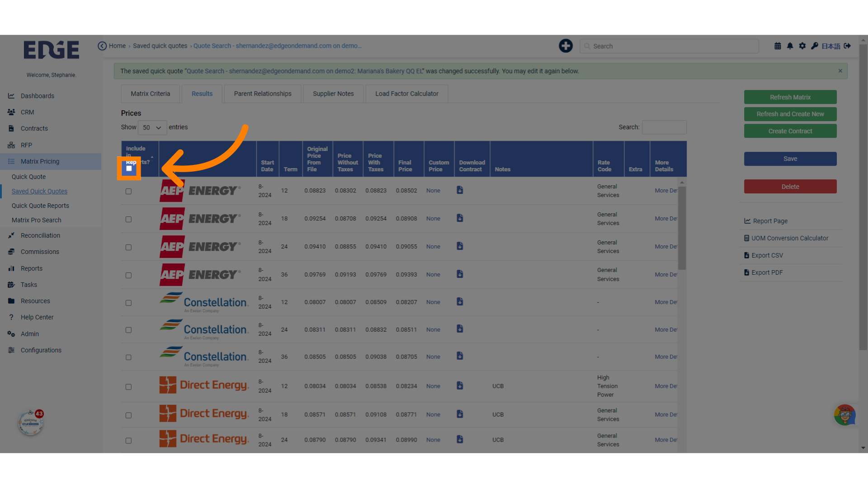Open Commissions in sidebar
This screenshot has width=868, height=488.
coord(51,252)
